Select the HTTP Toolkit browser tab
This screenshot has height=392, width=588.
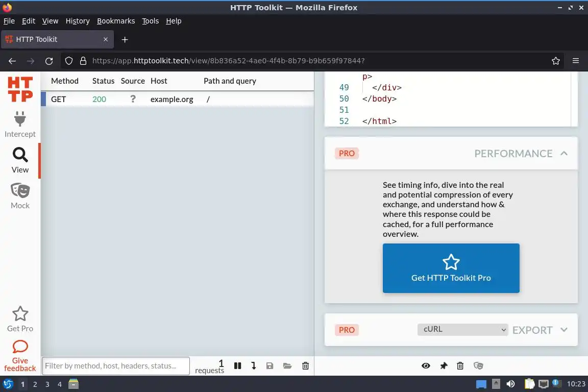[x=57, y=39]
